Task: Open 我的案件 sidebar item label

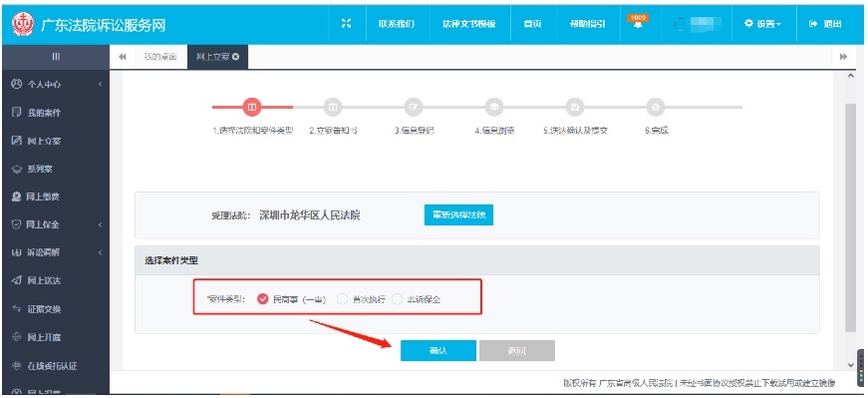Action: [x=44, y=113]
